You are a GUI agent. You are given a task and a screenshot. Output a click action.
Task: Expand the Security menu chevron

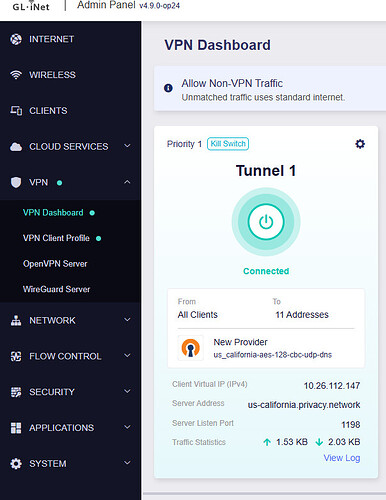(x=127, y=391)
